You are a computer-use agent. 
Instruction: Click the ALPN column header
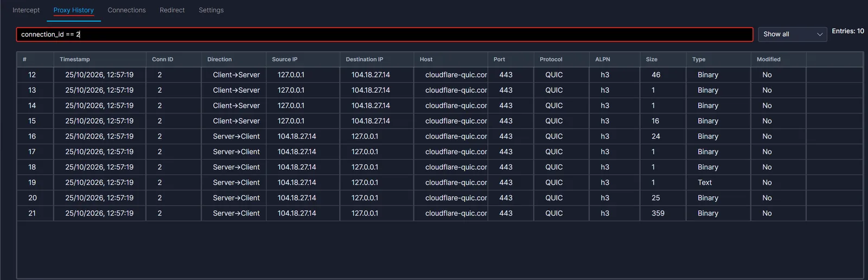(x=615, y=59)
